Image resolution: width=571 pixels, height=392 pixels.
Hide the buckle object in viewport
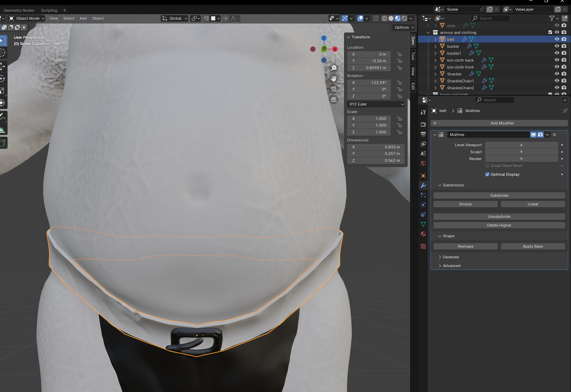point(557,46)
